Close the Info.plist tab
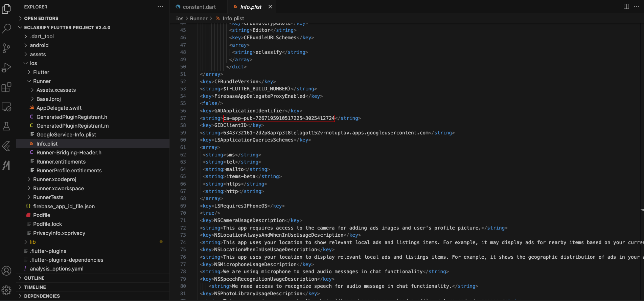This screenshot has height=301, width=644. pos(270,7)
